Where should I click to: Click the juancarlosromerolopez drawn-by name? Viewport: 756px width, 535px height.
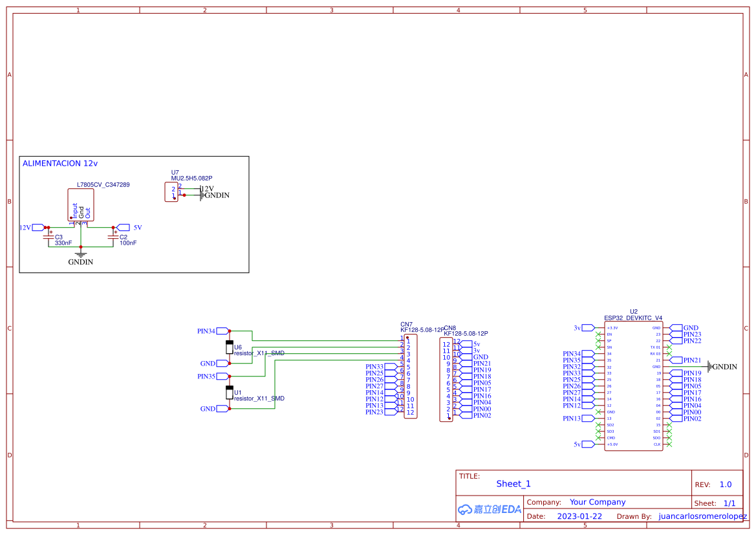coord(702,516)
